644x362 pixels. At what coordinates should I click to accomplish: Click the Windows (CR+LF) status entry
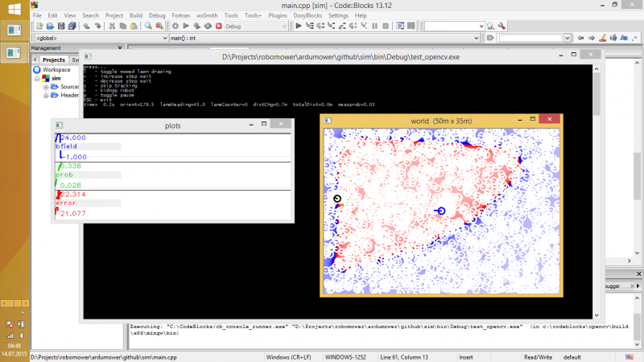289,357
